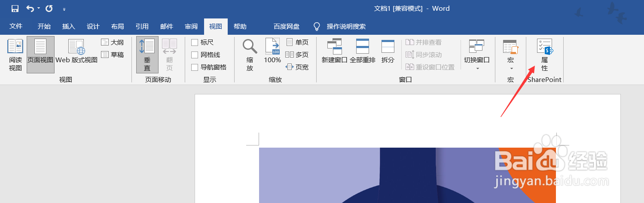Click 全部重排 arrange all windows
Screen dimensions: 644x203
363,51
